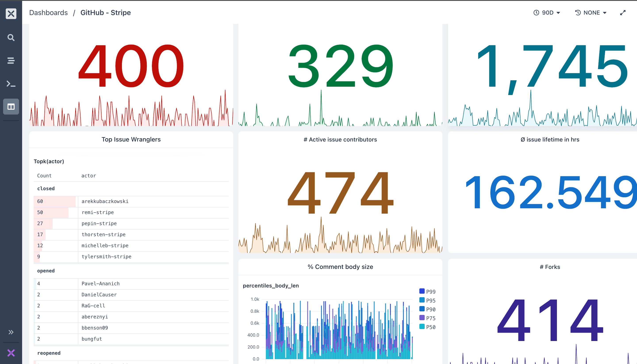Click the history icon next to NONE

(578, 13)
